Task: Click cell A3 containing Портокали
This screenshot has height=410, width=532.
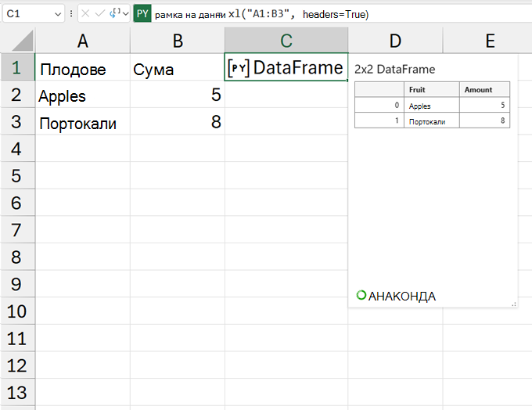Action: 82,121
